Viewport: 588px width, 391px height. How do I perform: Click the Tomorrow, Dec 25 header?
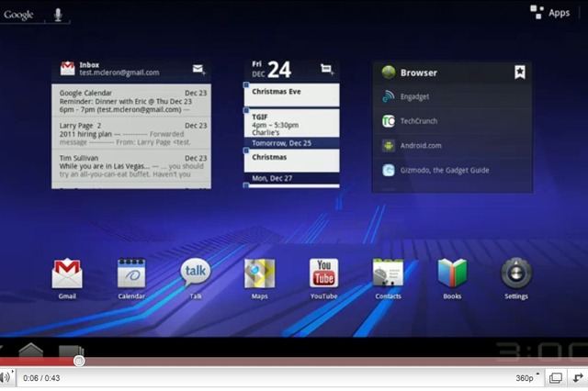[292, 143]
